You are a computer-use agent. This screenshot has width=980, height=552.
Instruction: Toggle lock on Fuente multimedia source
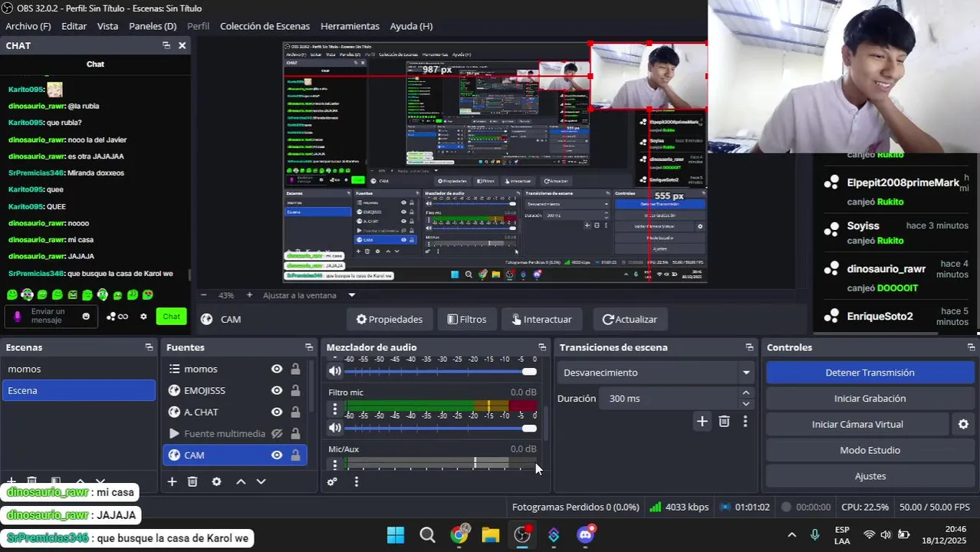[x=295, y=433]
